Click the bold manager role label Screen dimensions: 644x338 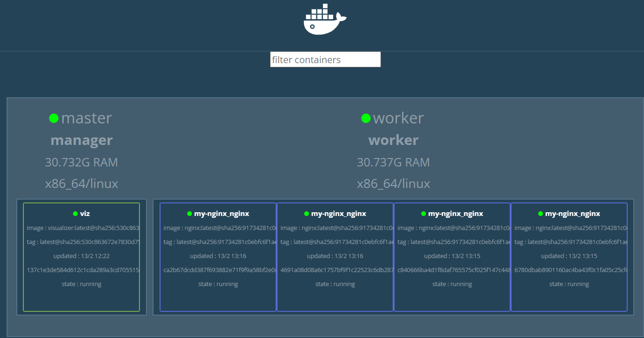click(x=81, y=140)
